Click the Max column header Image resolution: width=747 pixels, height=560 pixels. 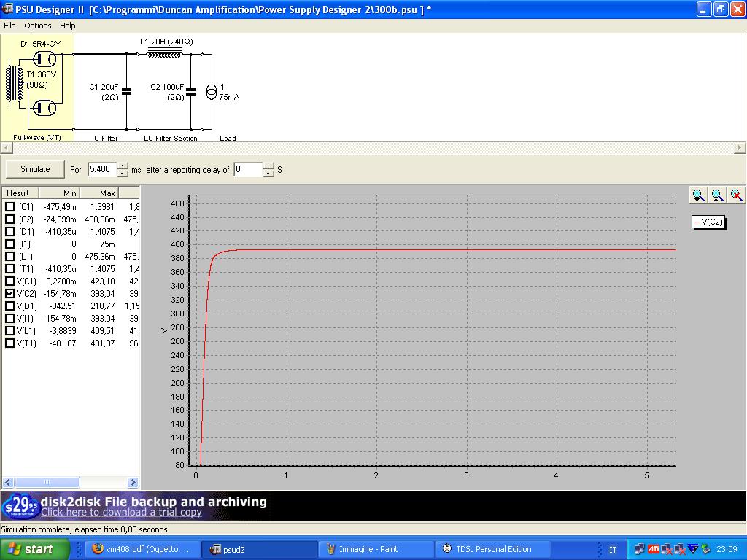click(x=99, y=192)
